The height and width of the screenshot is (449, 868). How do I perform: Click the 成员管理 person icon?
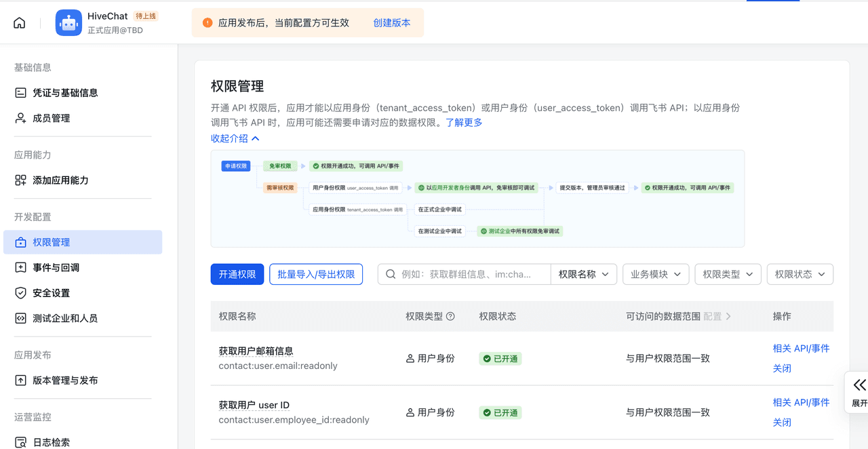(20, 118)
